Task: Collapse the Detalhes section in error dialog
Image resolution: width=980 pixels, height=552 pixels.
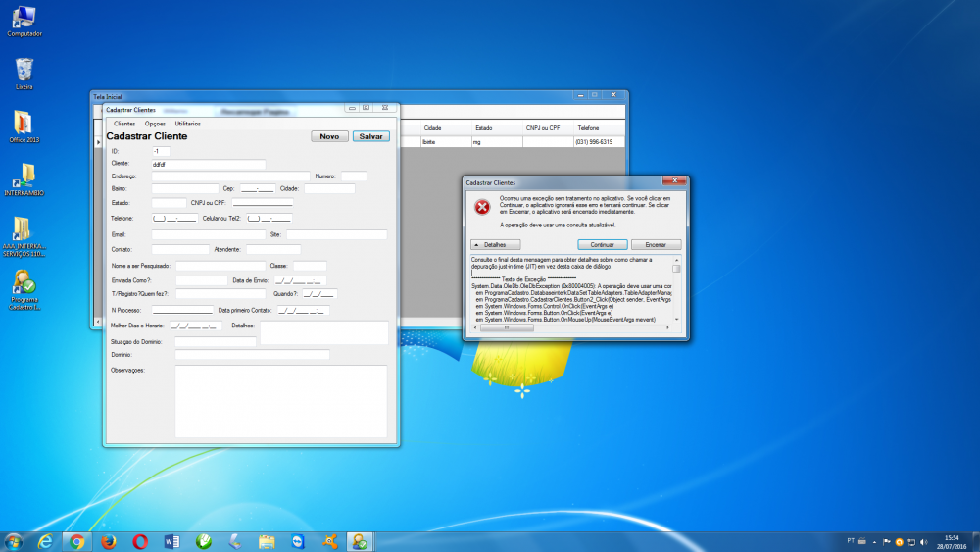Action: 495,244
